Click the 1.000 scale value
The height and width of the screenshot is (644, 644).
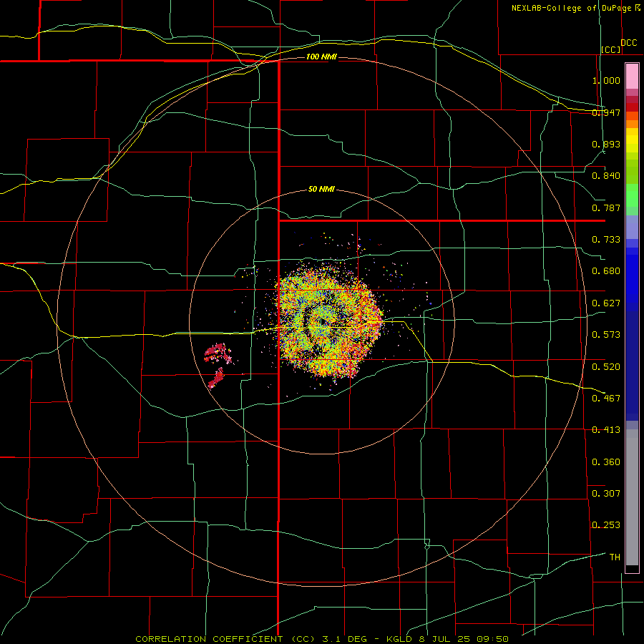(x=606, y=80)
